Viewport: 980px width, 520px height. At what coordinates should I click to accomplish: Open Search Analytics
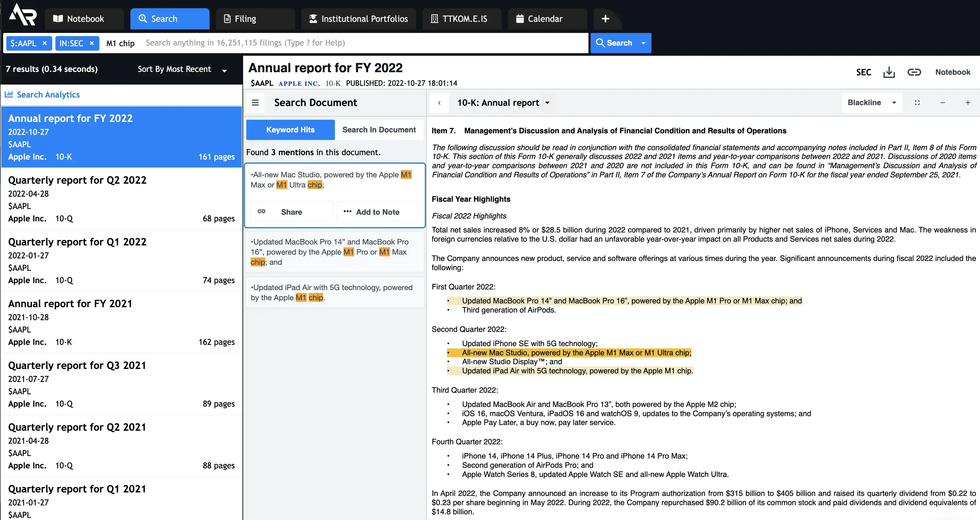(42, 94)
